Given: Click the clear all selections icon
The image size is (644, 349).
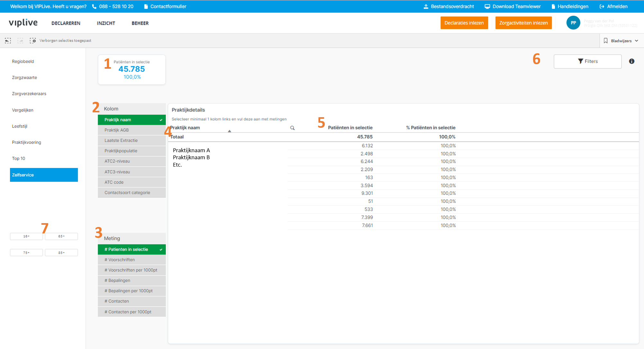Looking at the screenshot, I should click(33, 40).
